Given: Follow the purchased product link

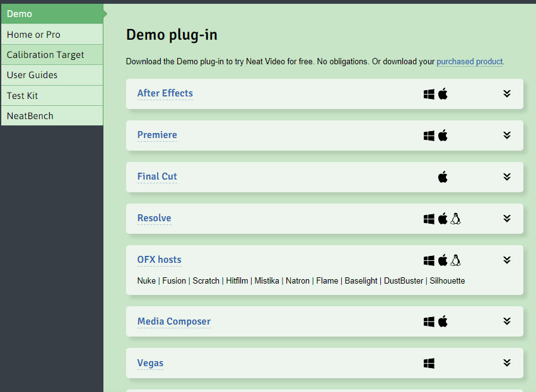Looking at the screenshot, I should point(470,62).
